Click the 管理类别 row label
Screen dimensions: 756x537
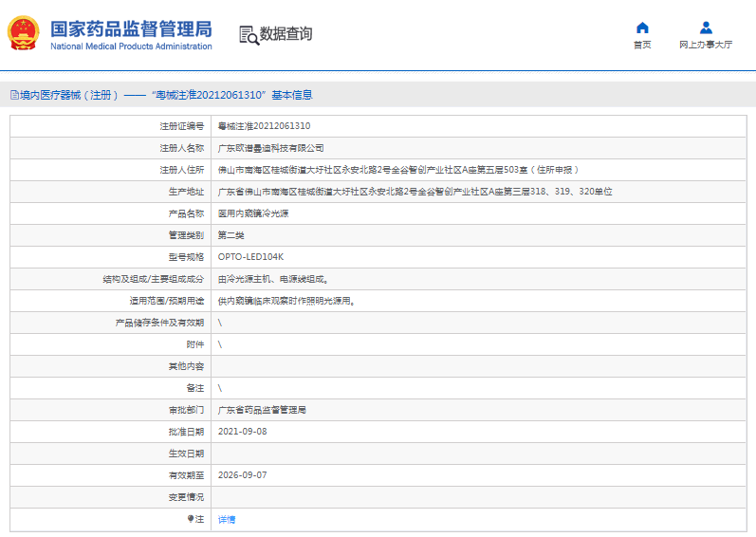pyautogui.click(x=186, y=235)
